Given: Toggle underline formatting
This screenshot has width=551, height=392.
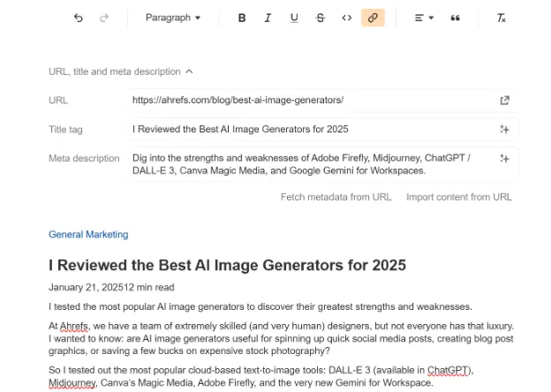Looking at the screenshot, I should tap(294, 18).
